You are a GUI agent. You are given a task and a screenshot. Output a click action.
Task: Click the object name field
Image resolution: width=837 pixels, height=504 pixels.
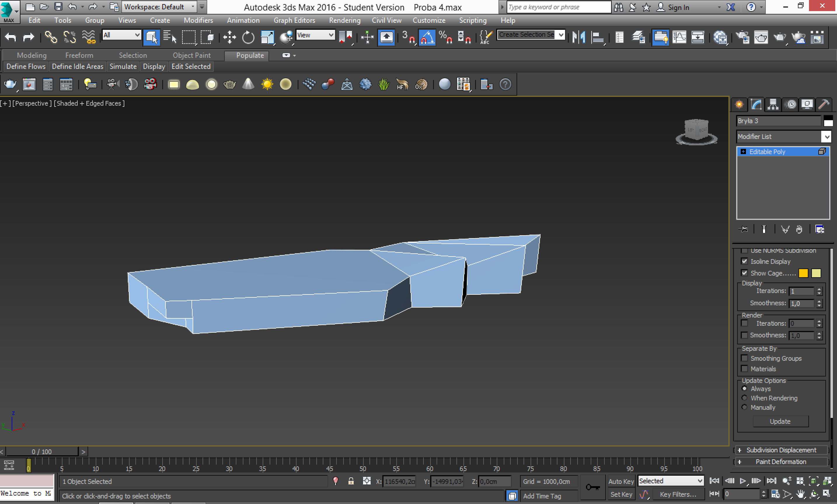pos(779,121)
